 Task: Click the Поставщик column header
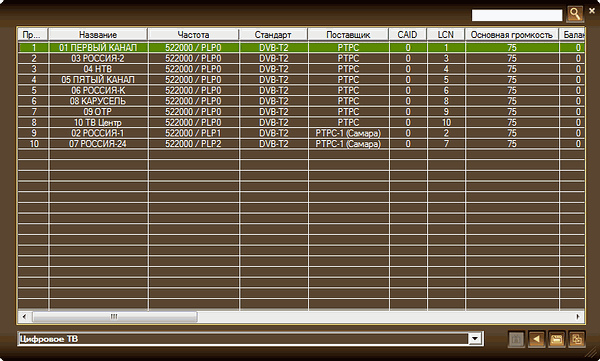(348, 35)
